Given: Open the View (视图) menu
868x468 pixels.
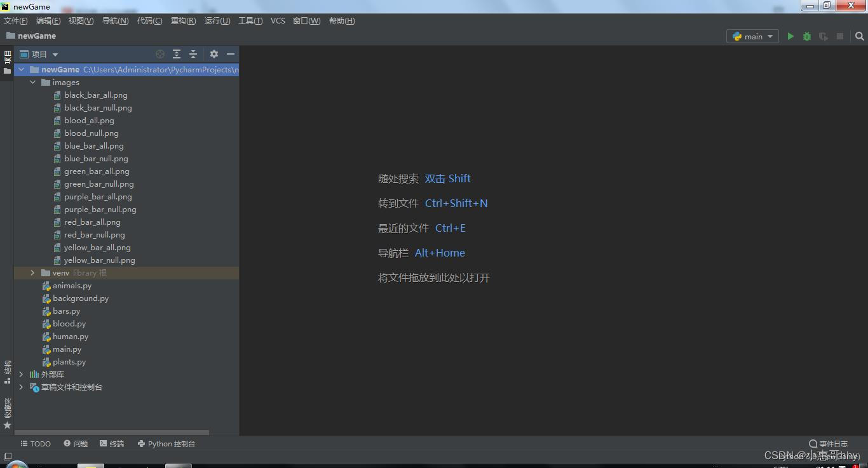Looking at the screenshot, I should click(81, 21).
